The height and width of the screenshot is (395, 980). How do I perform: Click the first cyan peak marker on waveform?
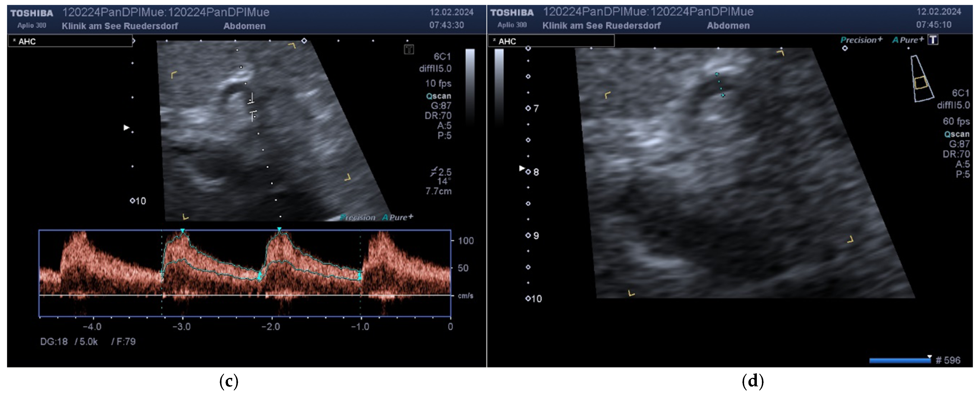[183, 231]
